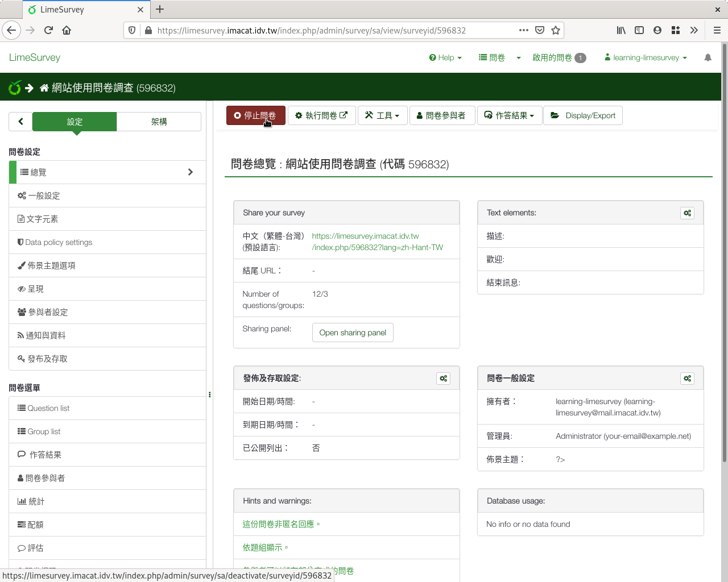Click sidebar resize handle dots
The image size is (728, 582).
coord(210,394)
